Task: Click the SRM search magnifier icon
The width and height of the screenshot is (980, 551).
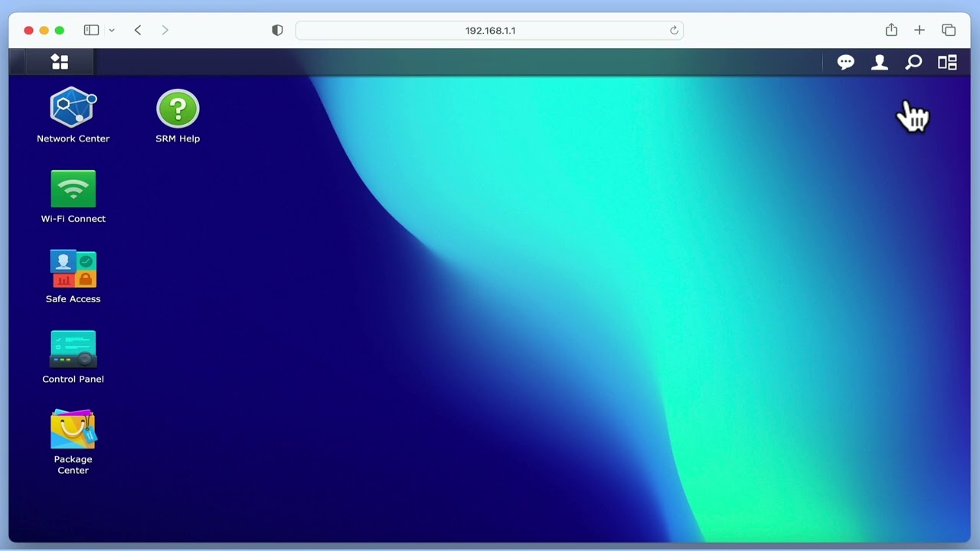Action: [x=913, y=63]
